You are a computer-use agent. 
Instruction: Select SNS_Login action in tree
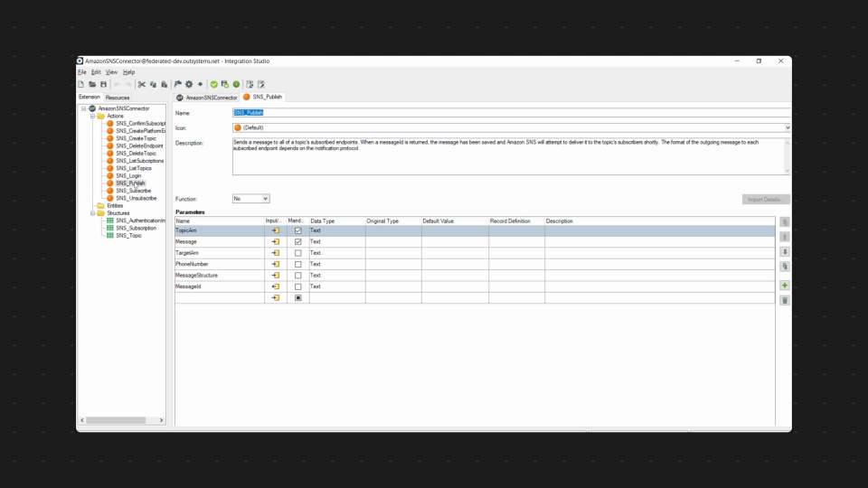(128, 176)
